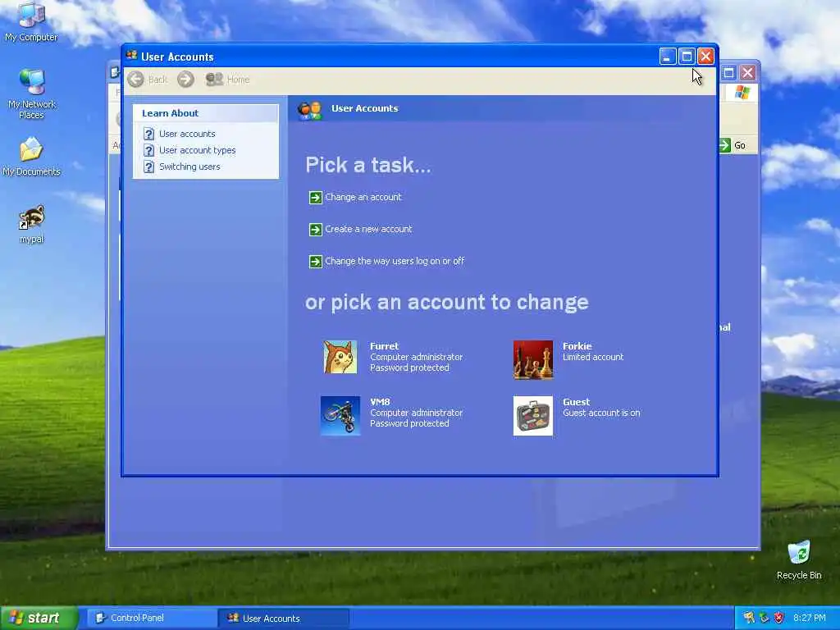Select the mypal raccoon desktop shortcut

pos(32,225)
